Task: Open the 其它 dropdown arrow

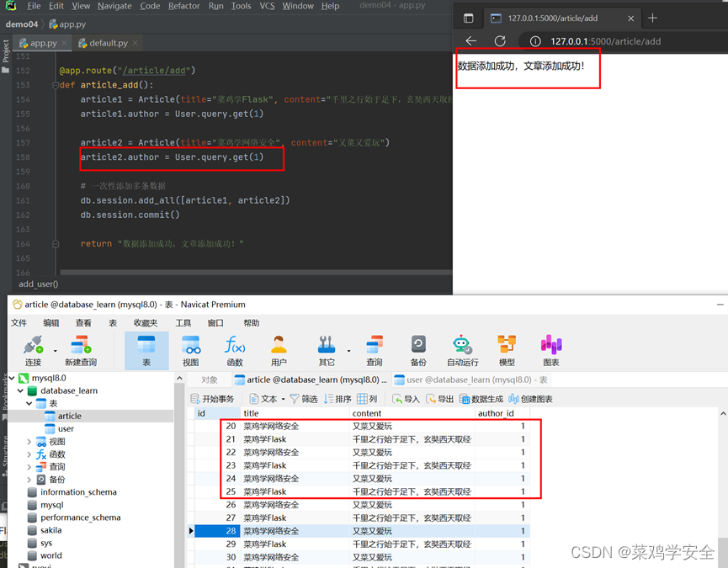Action: point(348,351)
